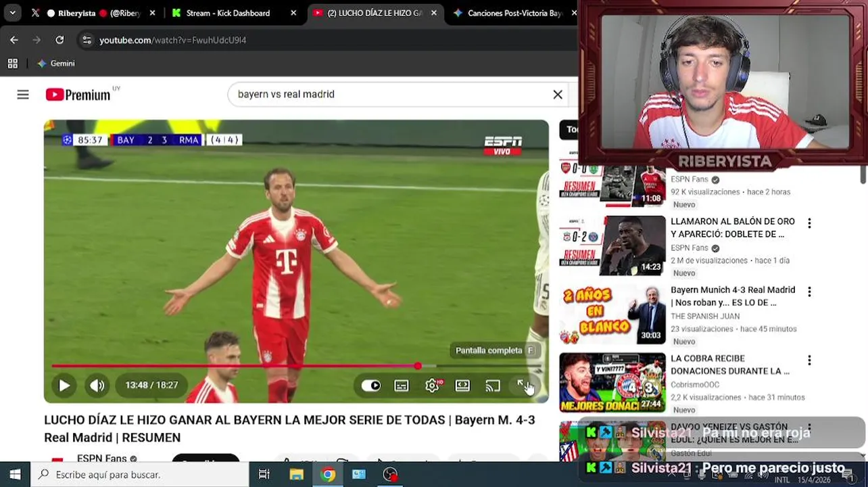Viewport: 868px width, 487px height.
Task: Close the Riberyista X tab
Action: 152,13
